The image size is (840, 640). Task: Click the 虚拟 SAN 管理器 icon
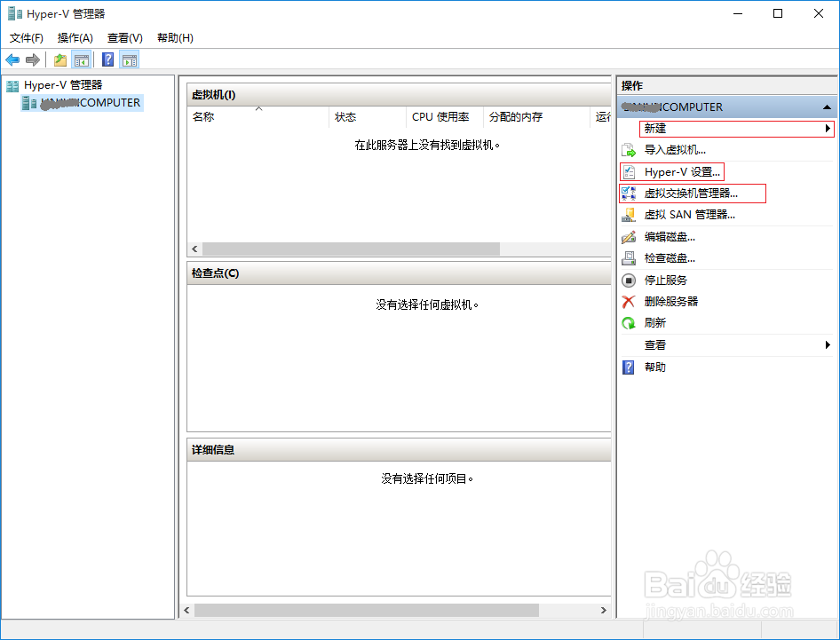629,214
